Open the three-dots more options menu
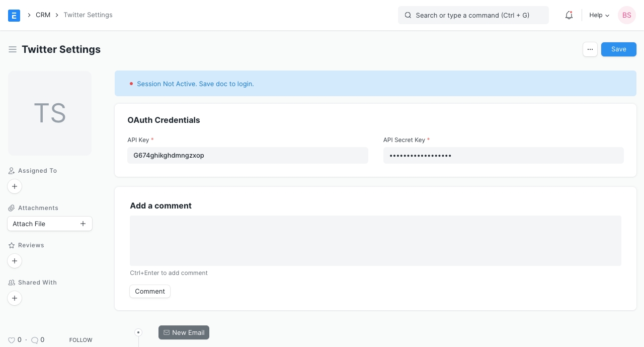Viewport: 644px width, 347px height. pyautogui.click(x=590, y=49)
